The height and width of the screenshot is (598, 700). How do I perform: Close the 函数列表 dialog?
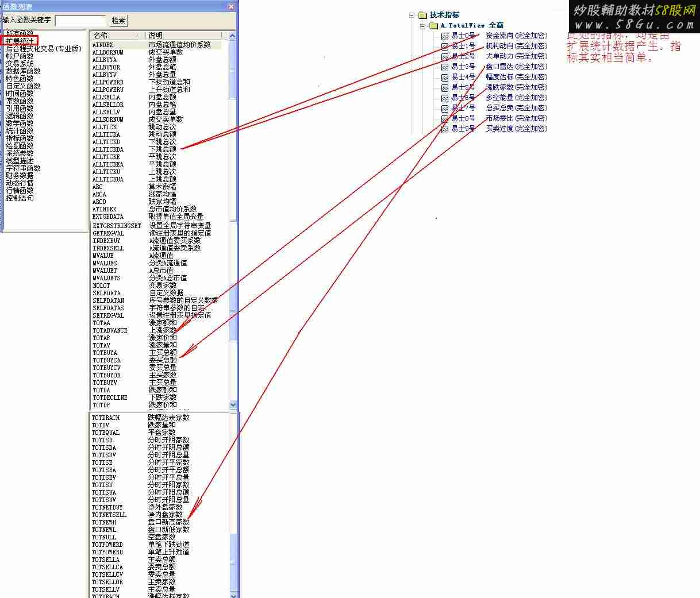[x=231, y=6]
